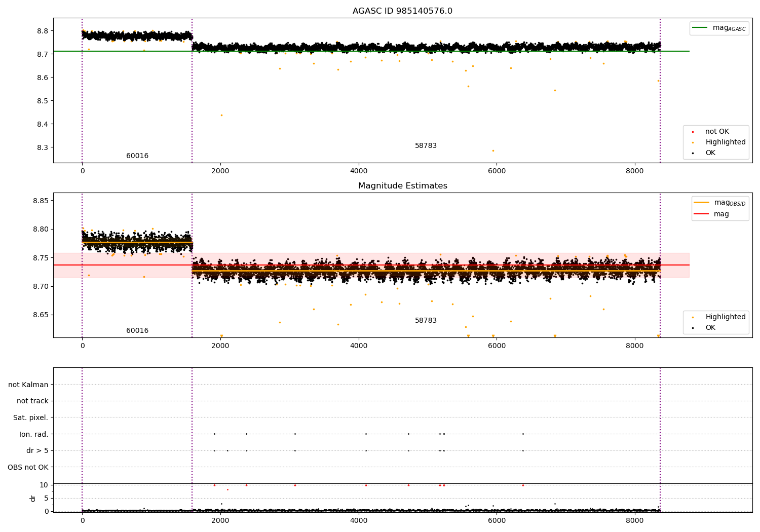Click the "8.6" y-tick in the top plot
Screen dimensions: 760x532
43,78
